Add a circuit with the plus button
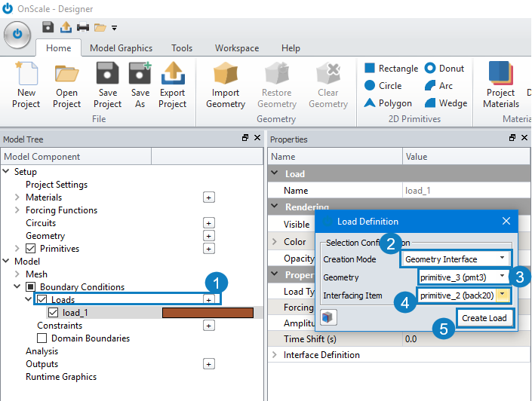Screen dimensions: 532x401 click(209, 223)
